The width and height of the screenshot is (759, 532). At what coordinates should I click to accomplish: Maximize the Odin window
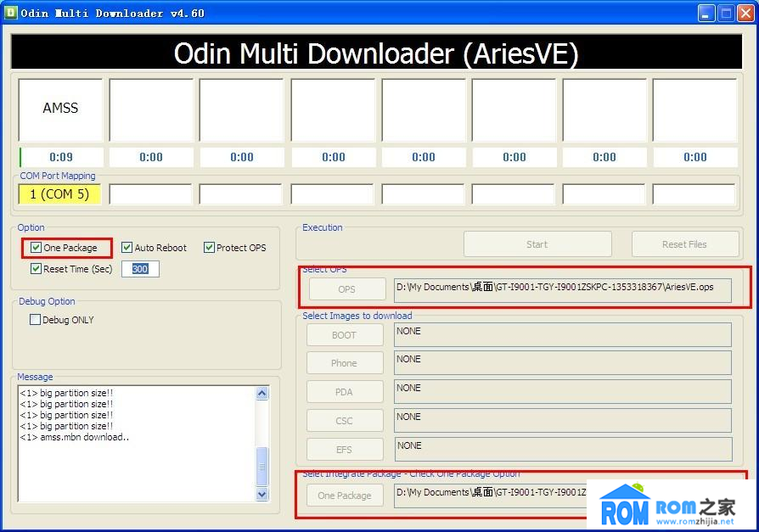click(726, 13)
